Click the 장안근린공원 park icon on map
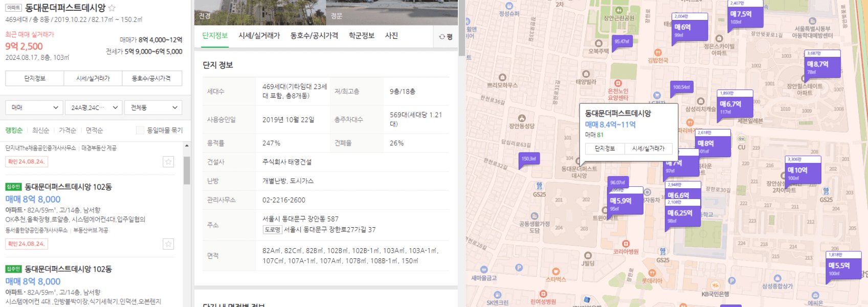868x307 pixels. click(619, 10)
